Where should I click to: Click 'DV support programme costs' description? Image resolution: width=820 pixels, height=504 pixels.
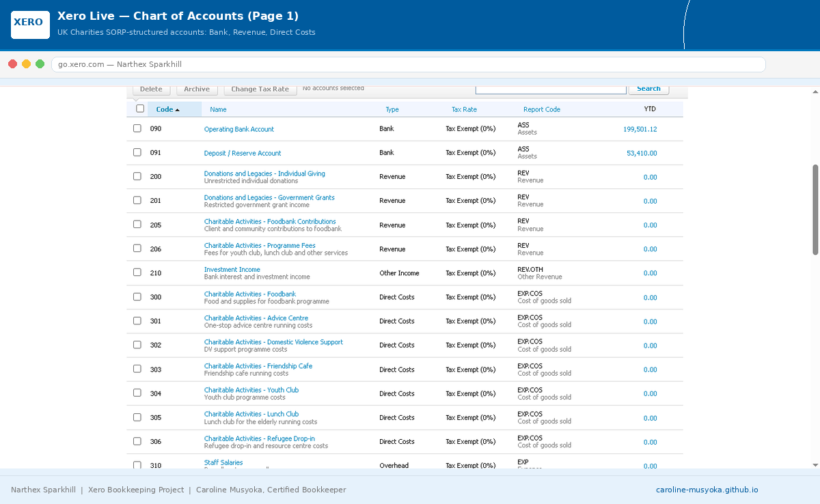point(245,350)
